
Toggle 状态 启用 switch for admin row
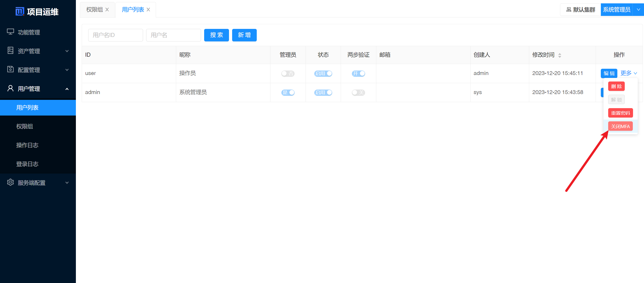coord(323,92)
